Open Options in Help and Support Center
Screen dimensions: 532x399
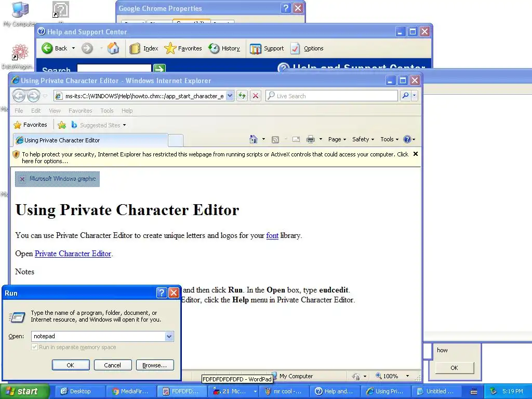point(307,48)
